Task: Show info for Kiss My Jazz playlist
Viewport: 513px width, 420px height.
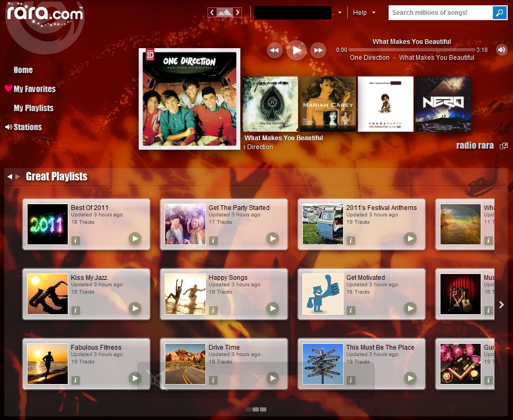Action: click(76, 310)
